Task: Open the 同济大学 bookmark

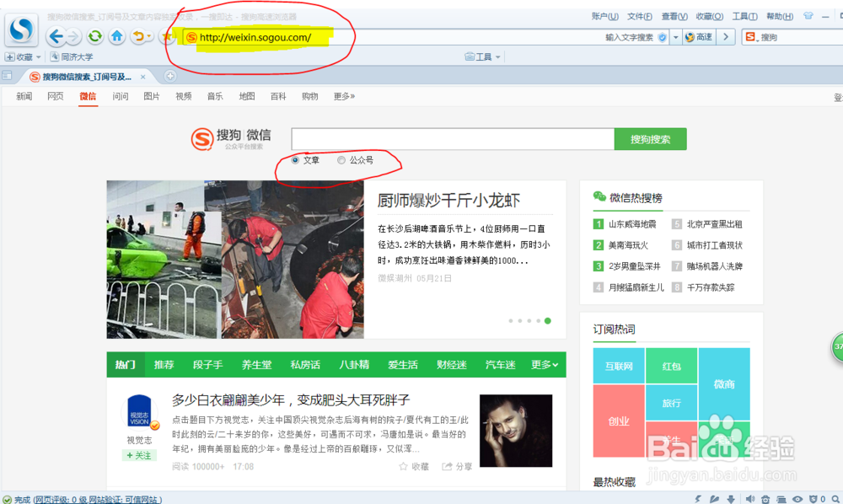Action: point(72,56)
